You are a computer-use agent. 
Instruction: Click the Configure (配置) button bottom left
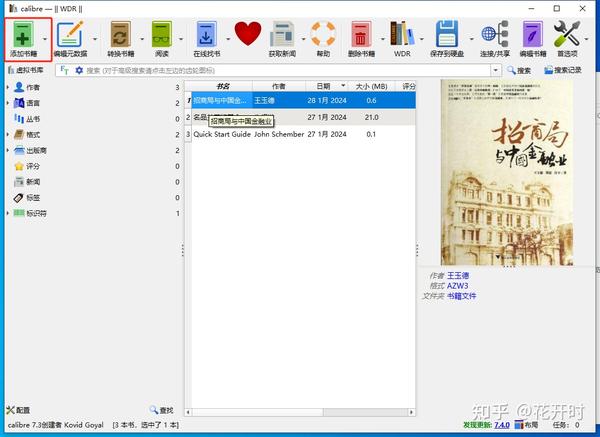click(18, 410)
